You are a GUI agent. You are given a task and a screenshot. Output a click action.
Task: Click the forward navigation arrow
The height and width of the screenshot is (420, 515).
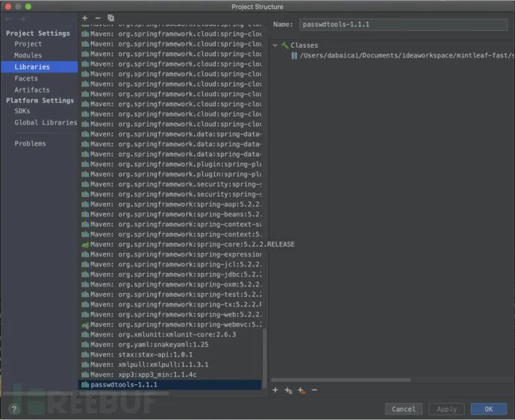[x=22, y=19]
